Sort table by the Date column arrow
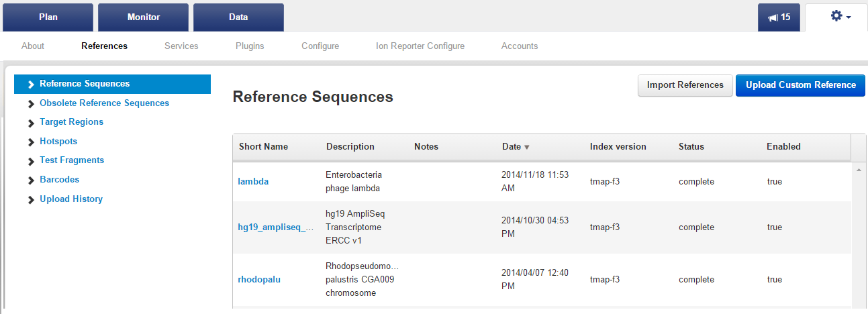Screen dimensions: 868x314 click(527, 147)
